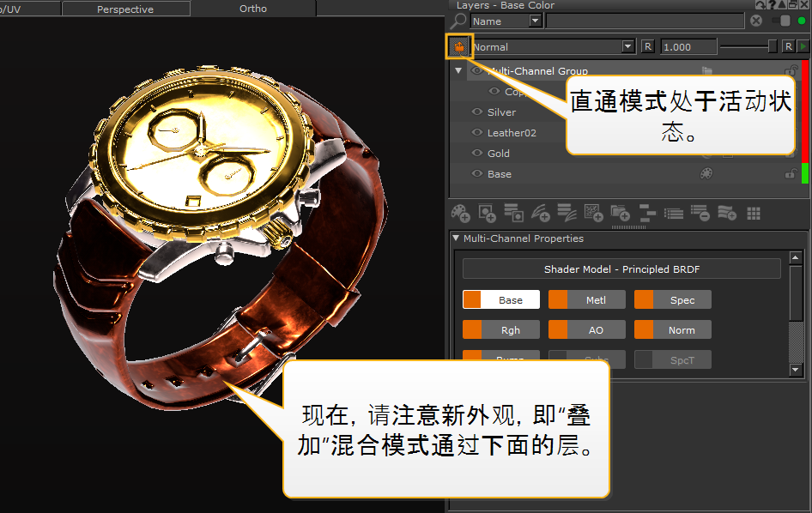This screenshot has width=812, height=513.
Task: Switch to the Perspective view tab
Action: (125, 9)
